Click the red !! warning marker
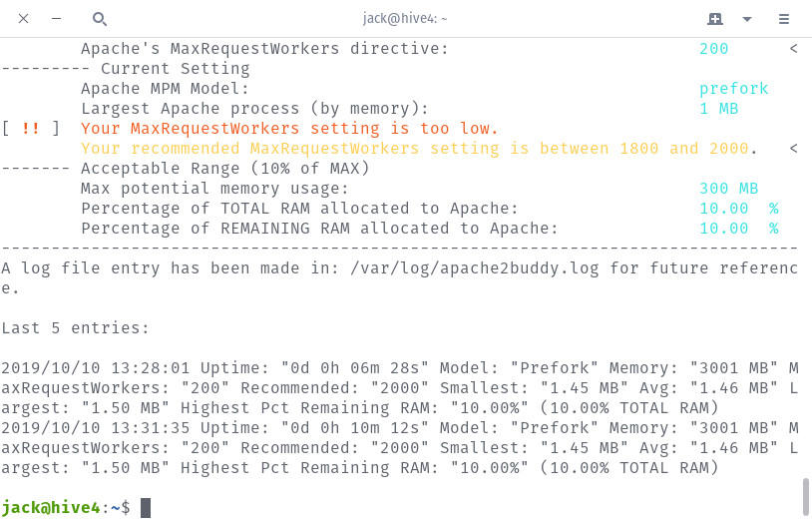812x519 pixels. tap(31, 128)
